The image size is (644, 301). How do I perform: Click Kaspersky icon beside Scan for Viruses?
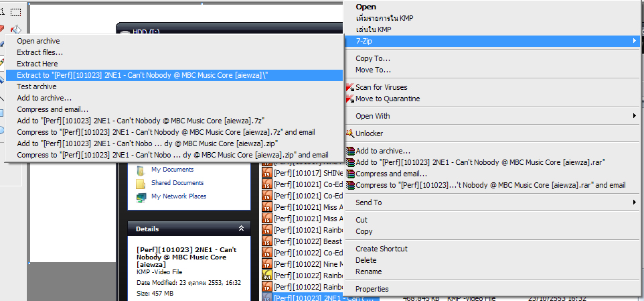(350, 87)
